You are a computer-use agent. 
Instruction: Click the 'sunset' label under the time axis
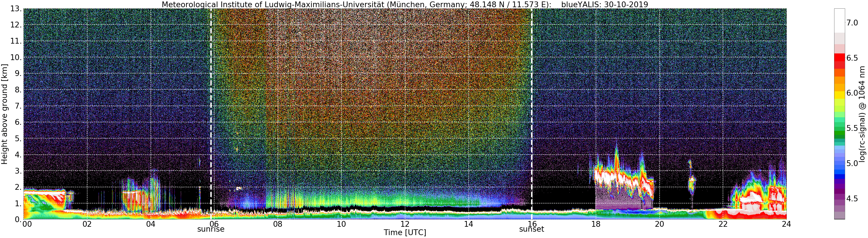coord(531,230)
